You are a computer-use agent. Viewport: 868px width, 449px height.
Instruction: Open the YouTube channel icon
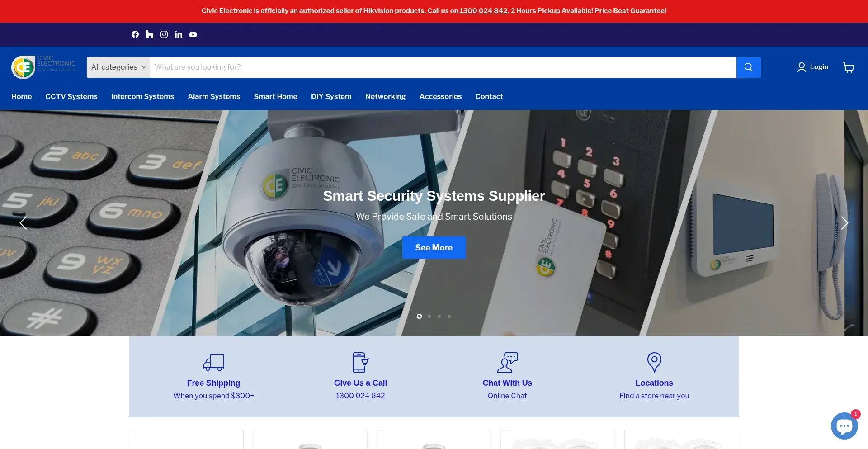click(193, 34)
